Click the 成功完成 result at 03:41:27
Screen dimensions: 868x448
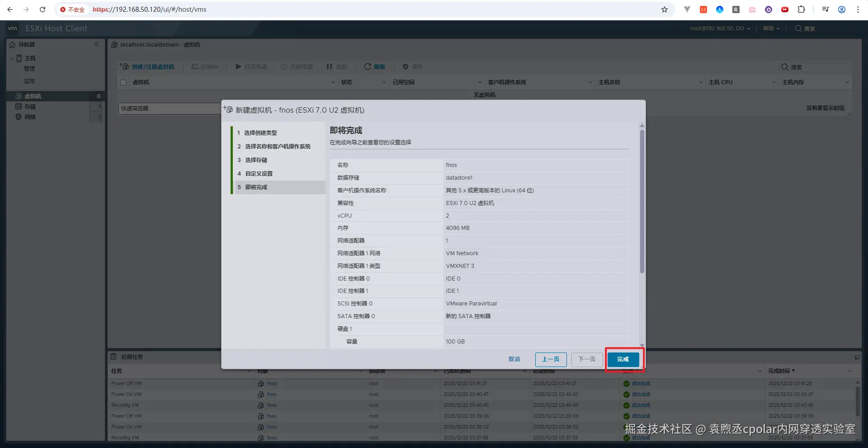point(641,384)
